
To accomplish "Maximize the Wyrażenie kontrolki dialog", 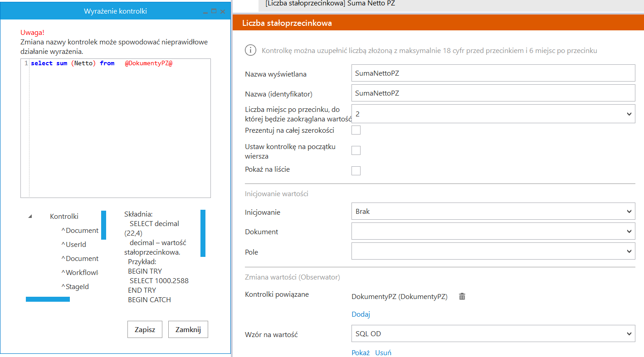I will [x=214, y=11].
